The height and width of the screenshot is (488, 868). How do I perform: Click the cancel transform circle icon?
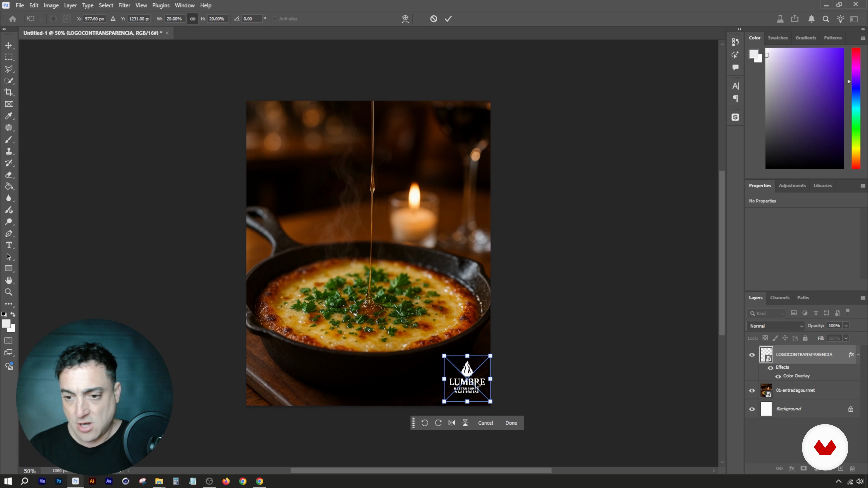coord(434,19)
